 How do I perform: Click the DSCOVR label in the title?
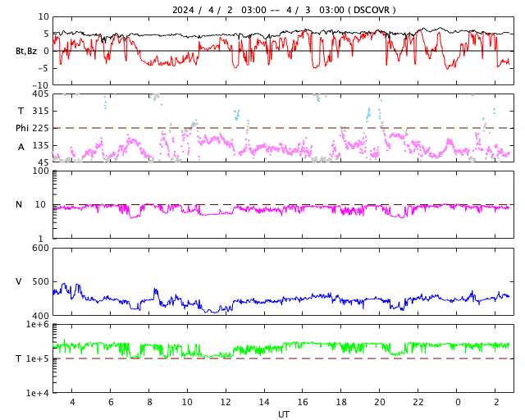[372, 10]
